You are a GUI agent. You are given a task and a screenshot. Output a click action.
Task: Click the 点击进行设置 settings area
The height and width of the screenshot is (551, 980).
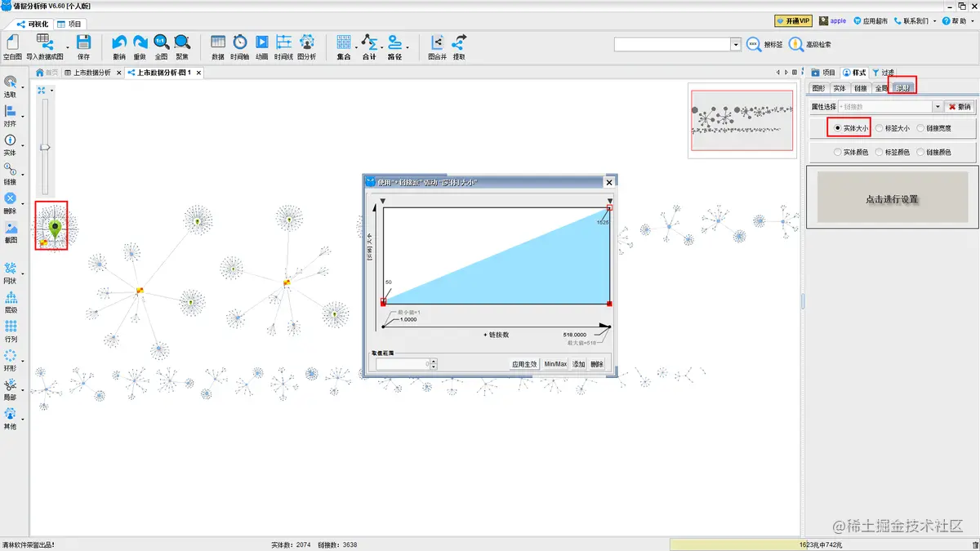[x=894, y=198]
